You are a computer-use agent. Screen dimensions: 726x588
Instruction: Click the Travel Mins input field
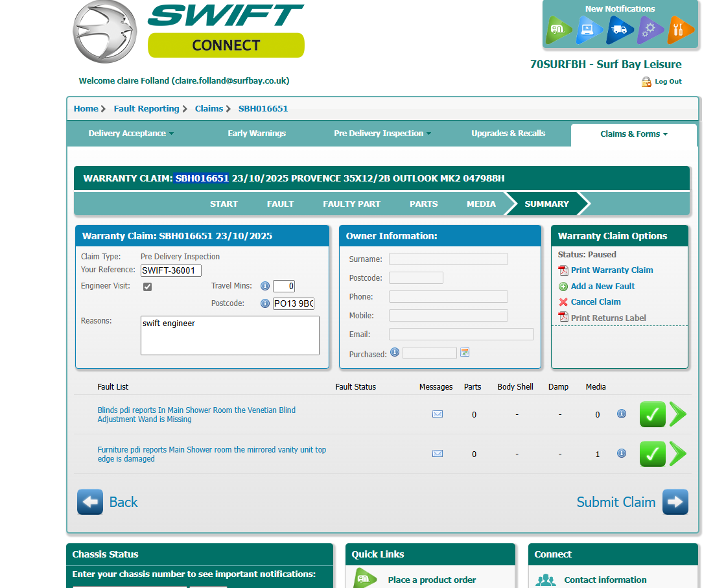tap(284, 286)
